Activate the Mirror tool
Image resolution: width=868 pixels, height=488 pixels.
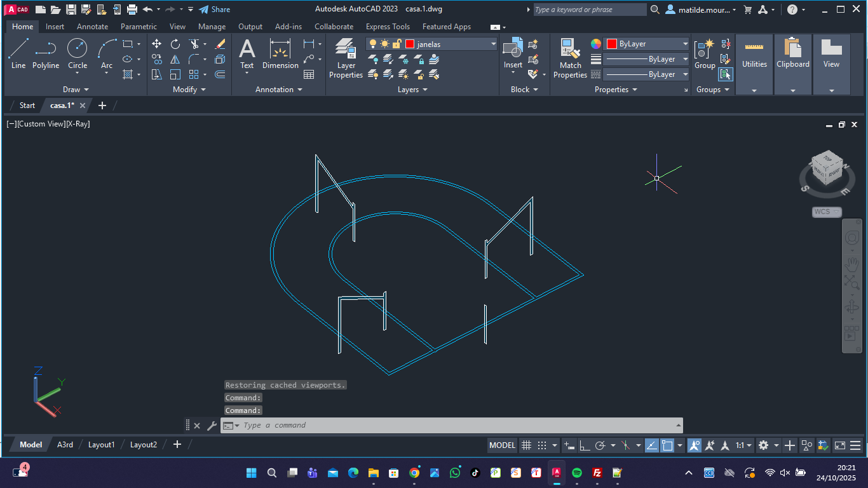coord(175,59)
